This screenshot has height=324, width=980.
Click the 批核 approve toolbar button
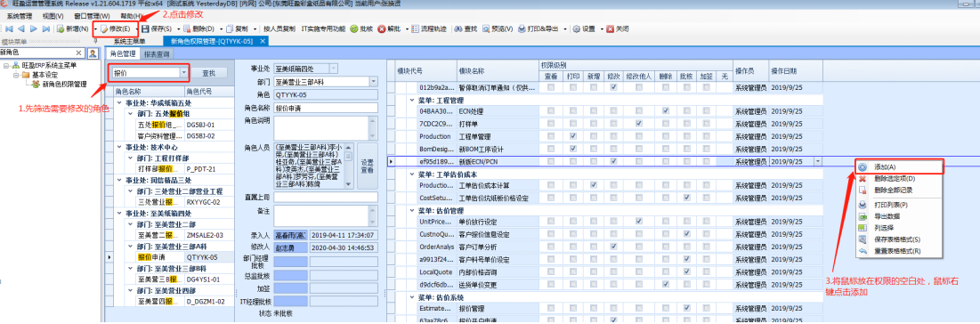click(x=361, y=28)
